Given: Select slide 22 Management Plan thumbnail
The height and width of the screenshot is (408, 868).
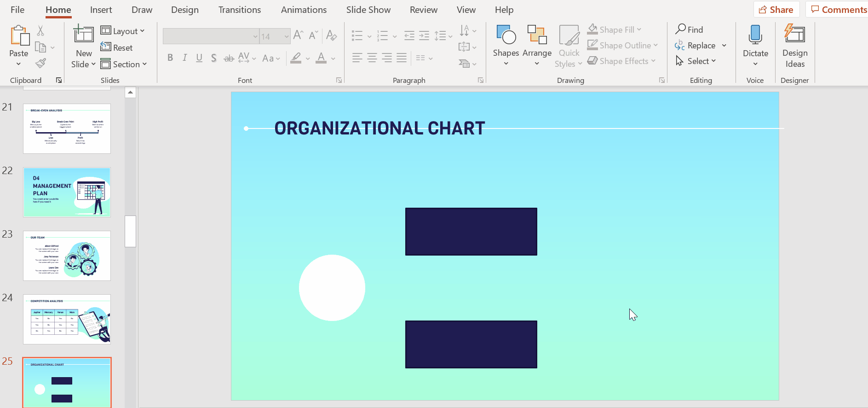Looking at the screenshot, I should tap(67, 192).
